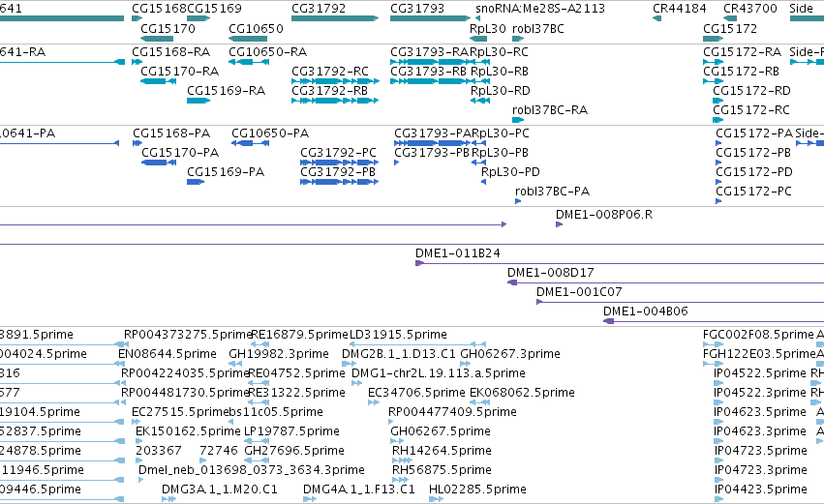Open the Dmel_neb_013698_0373_3634.3prime label
This screenshot has width=824, height=504.
252,470
